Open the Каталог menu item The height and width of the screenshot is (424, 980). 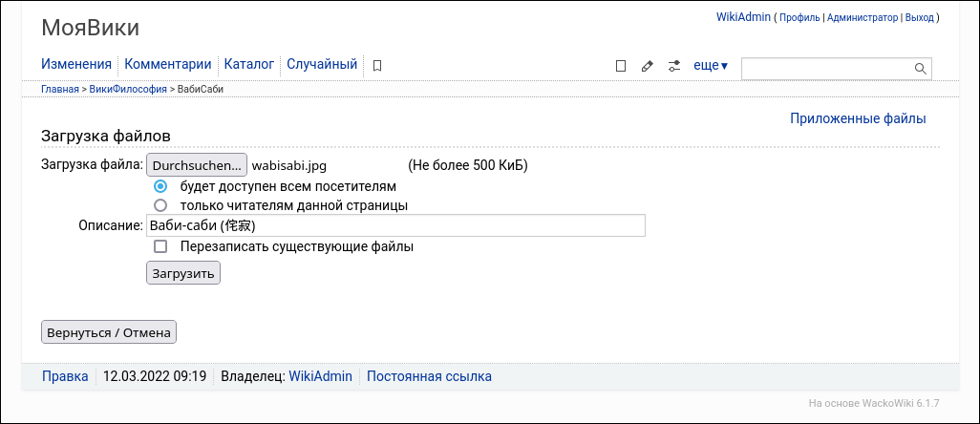[248, 64]
